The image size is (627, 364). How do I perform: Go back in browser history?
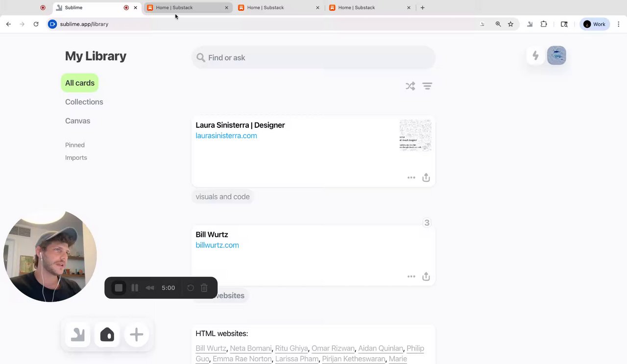8,24
